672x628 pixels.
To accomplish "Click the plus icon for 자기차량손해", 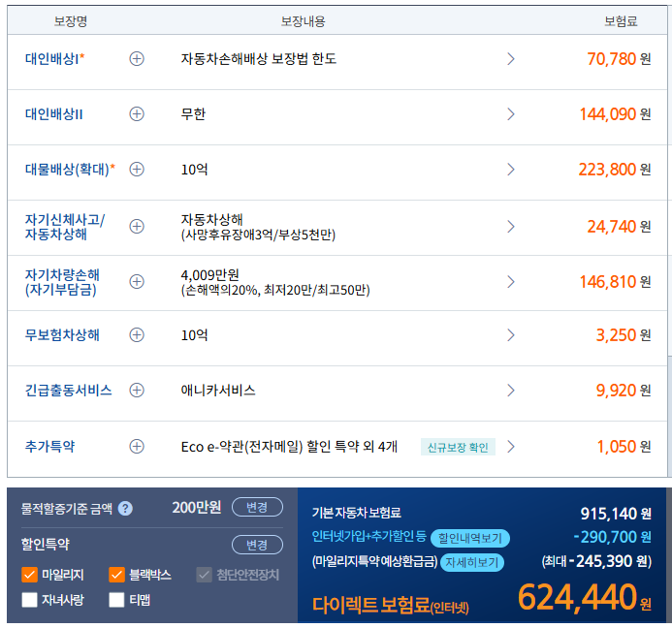I will [137, 281].
